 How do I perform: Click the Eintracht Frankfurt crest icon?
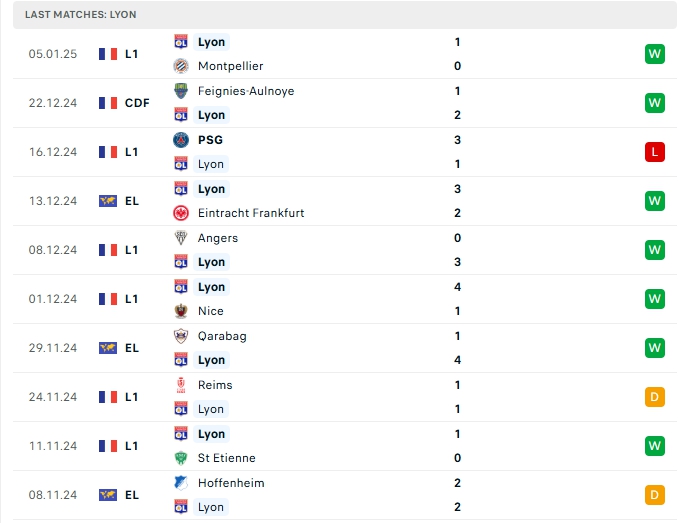click(x=181, y=213)
